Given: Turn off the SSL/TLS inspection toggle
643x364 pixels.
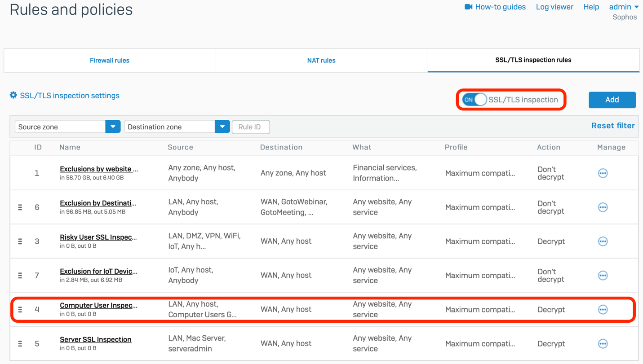Looking at the screenshot, I should (x=474, y=100).
